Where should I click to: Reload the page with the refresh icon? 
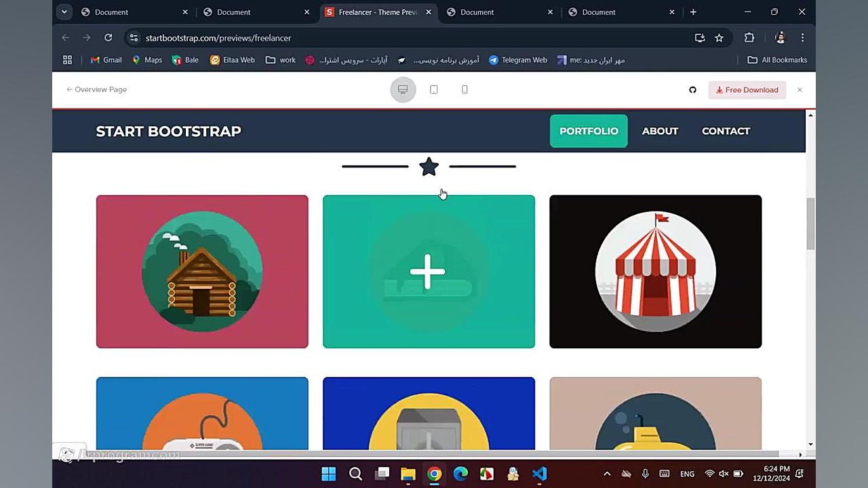108,38
